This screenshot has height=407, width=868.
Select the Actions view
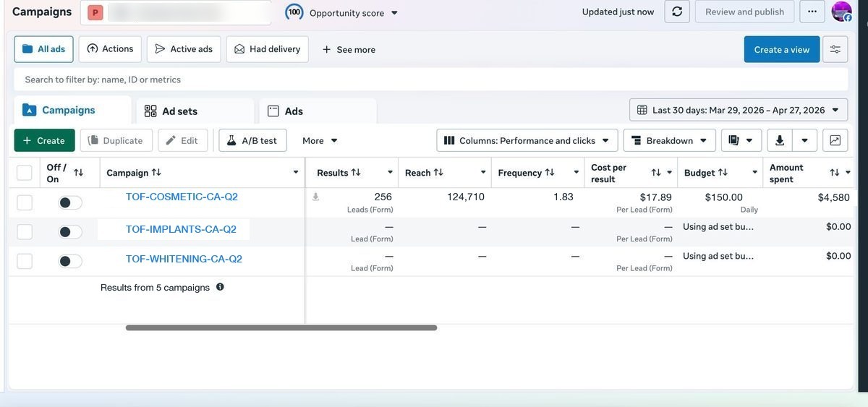pos(110,49)
